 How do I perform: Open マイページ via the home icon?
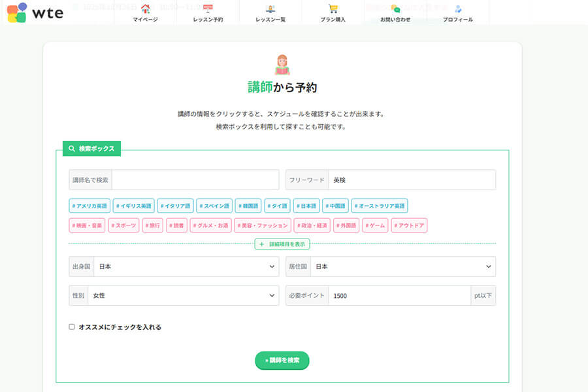145,9
